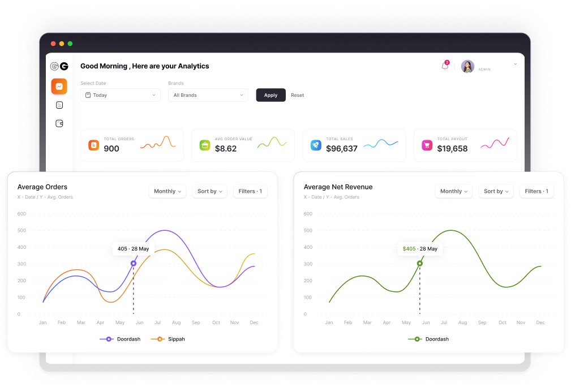
Task: Toggle Doordash series in Net Revenue legend
Action: (x=428, y=339)
